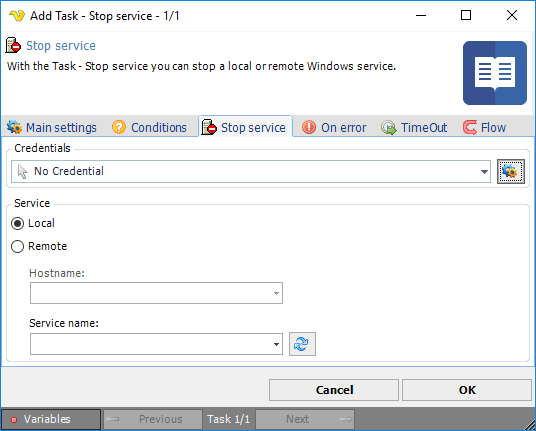This screenshot has height=431, width=536.
Task: Expand the Credentials dropdown
Action: point(484,172)
